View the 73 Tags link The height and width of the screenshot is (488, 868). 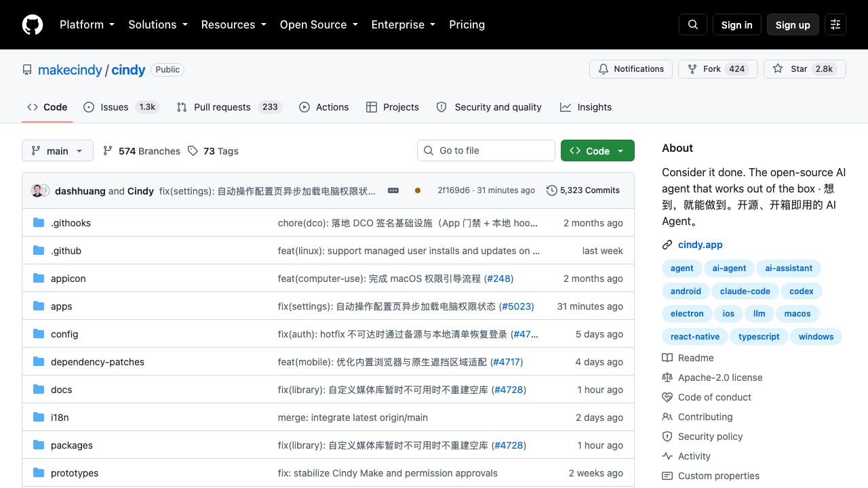point(213,150)
